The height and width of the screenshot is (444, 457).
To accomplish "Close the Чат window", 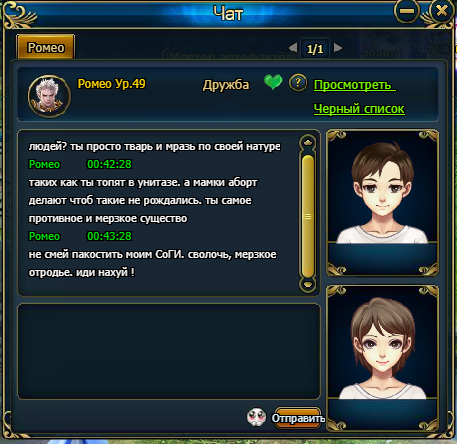I will point(442,11).
